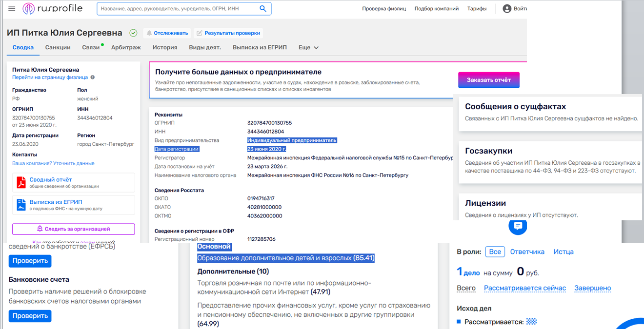This screenshot has width=644, height=329.
Task: Click the Войти login link
Action: point(520,9)
